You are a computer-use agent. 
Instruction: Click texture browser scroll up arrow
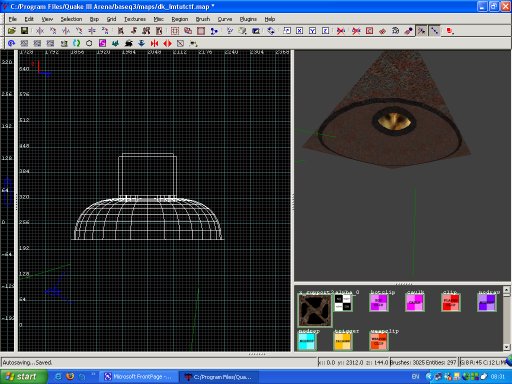pos(506,290)
